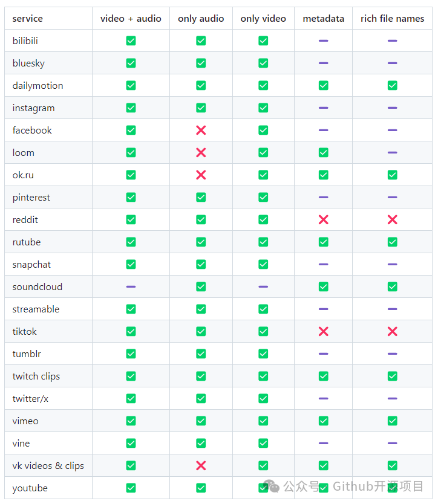Image resolution: width=438 pixels, height=504 pixels.
Task: Select the "vk videos & clips" service name
Action: [48, 466]
